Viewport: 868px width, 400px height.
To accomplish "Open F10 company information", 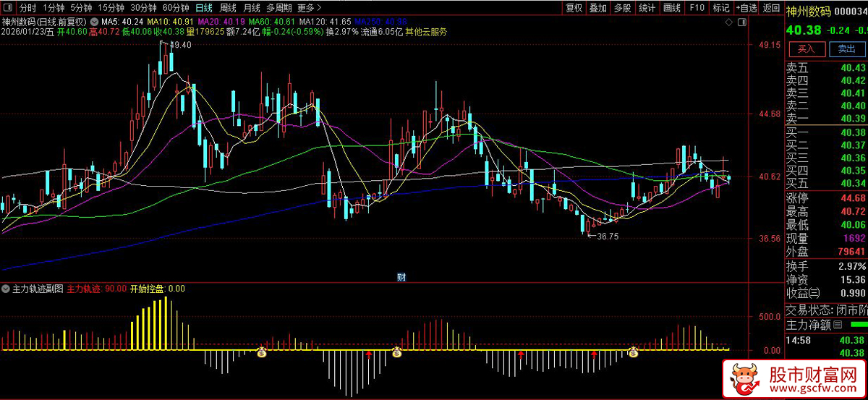I will 697,8.
